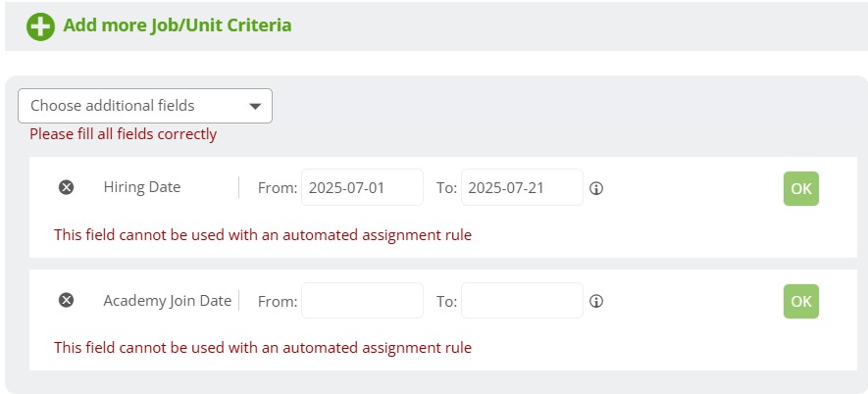Select the Academy Join Date field label
868x394 pixels.
point(167,301)
